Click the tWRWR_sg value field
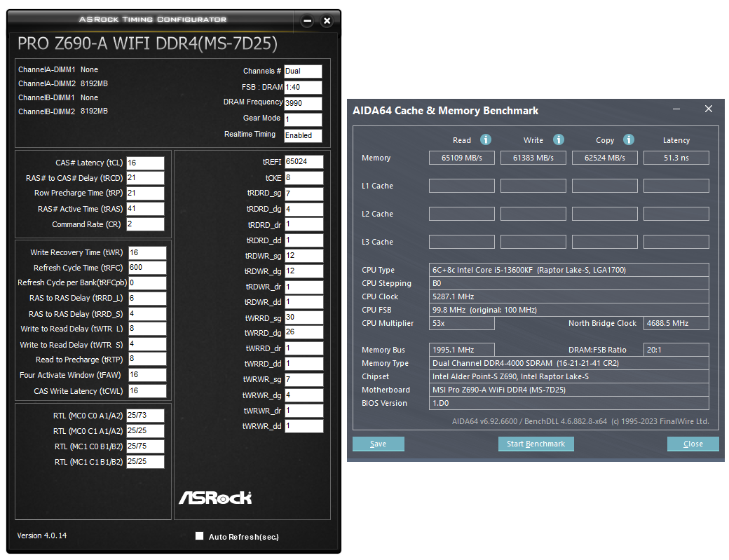 [x=304, y=379]
